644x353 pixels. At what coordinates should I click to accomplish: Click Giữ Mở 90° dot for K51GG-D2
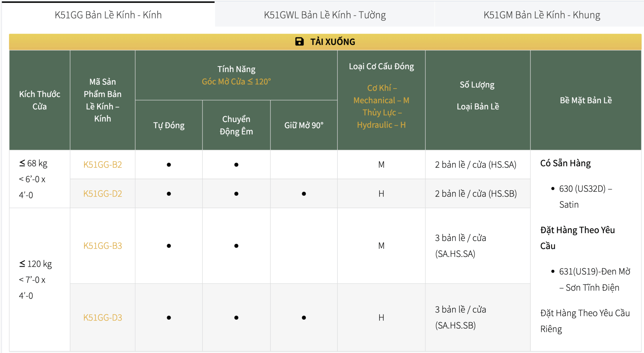click(x=304, y=193)
